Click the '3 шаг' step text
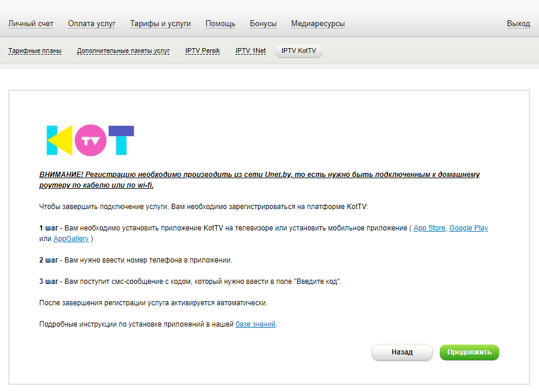Image resolution: width=539 pixels, height=392 pixels. point(190,282)
